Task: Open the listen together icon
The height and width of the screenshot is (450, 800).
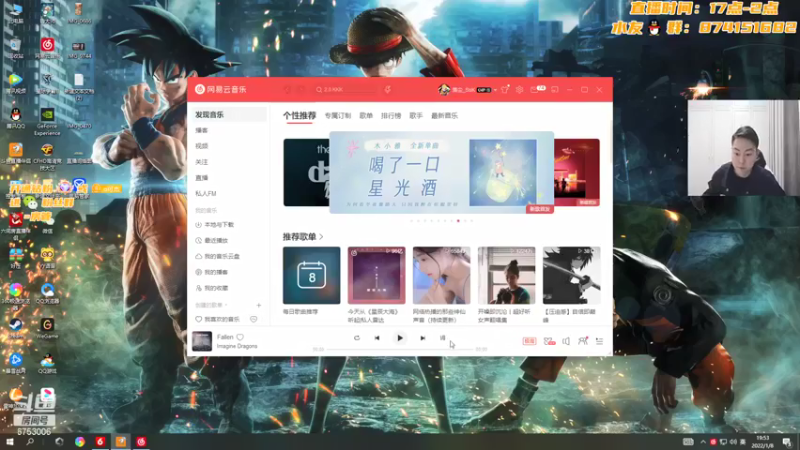Action: coord(583,341)
